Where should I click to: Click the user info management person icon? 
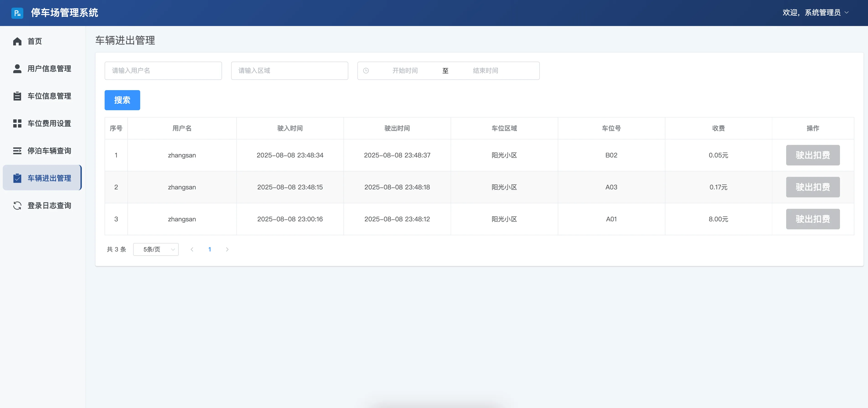coord(17,69)
